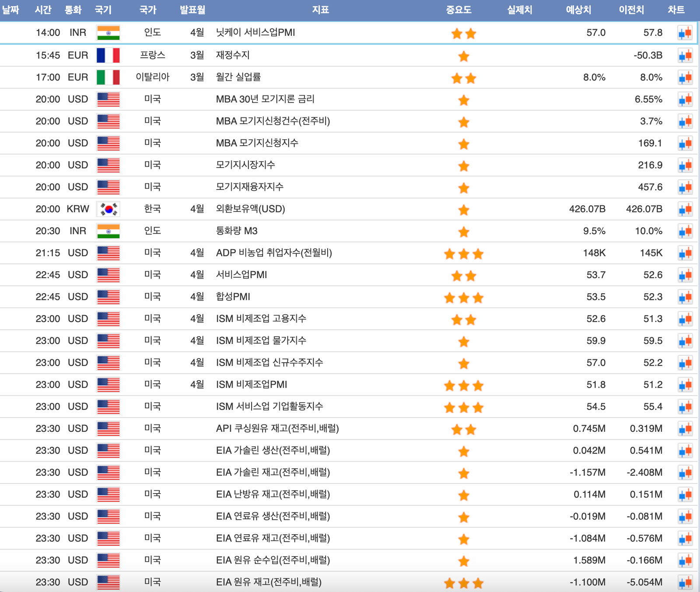700x592 pixels.
Task: Select the ISM 비제조업 고용지수 row
Action: 261,319
